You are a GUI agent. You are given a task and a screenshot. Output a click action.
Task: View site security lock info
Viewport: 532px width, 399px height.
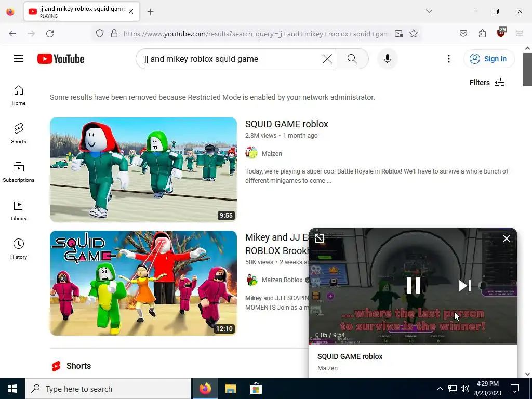click(x=114, y=34)
